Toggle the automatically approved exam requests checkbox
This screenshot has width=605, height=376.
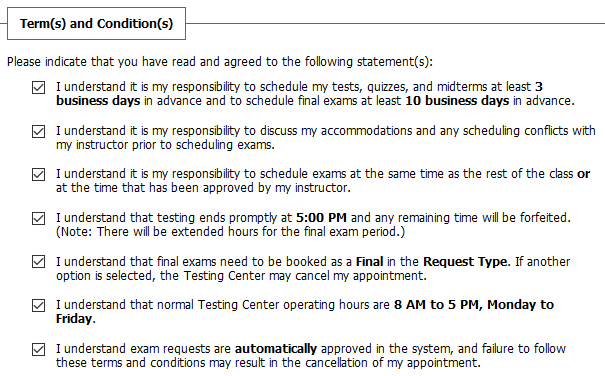[x=39, y=350]
